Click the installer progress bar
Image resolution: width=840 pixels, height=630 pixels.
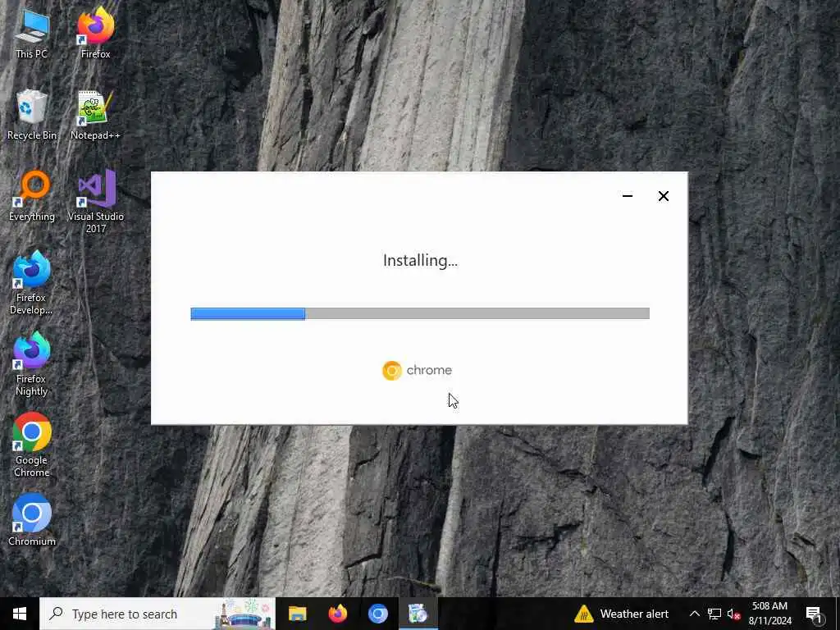[420, 313]
